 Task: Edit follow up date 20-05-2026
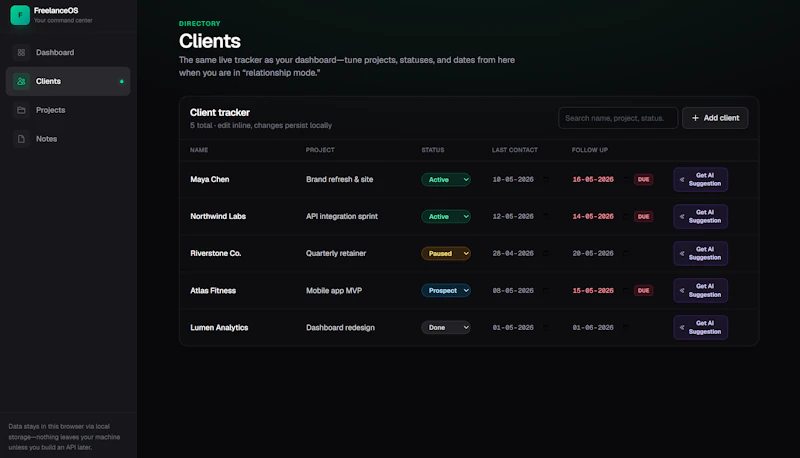click(593, 253)
